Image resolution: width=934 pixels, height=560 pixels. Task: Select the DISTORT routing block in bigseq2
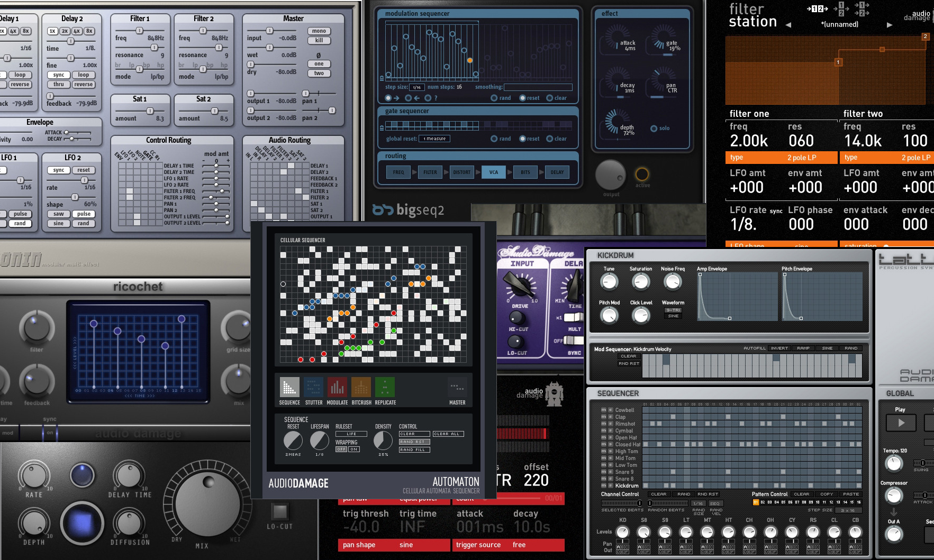pos(461,172)
